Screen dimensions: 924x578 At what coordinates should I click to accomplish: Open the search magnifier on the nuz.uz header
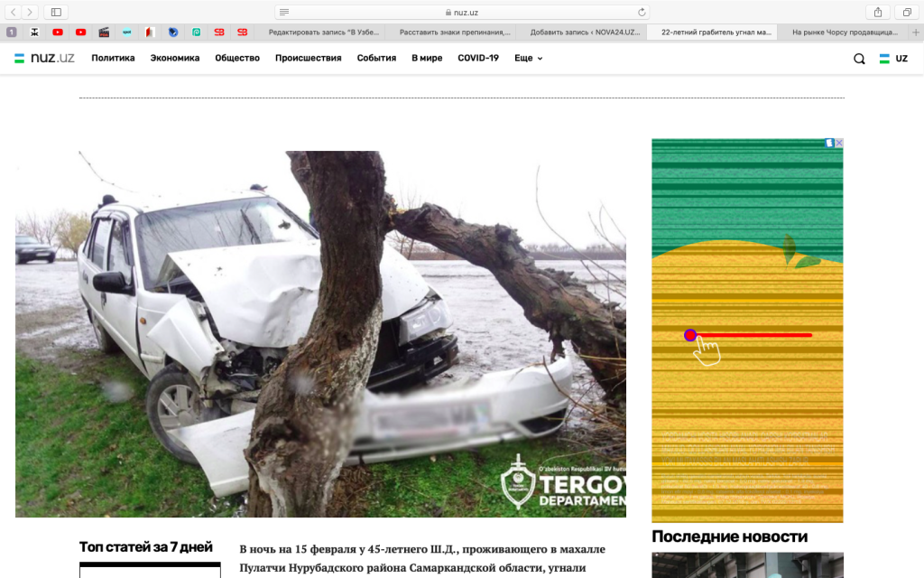[859, 59]
